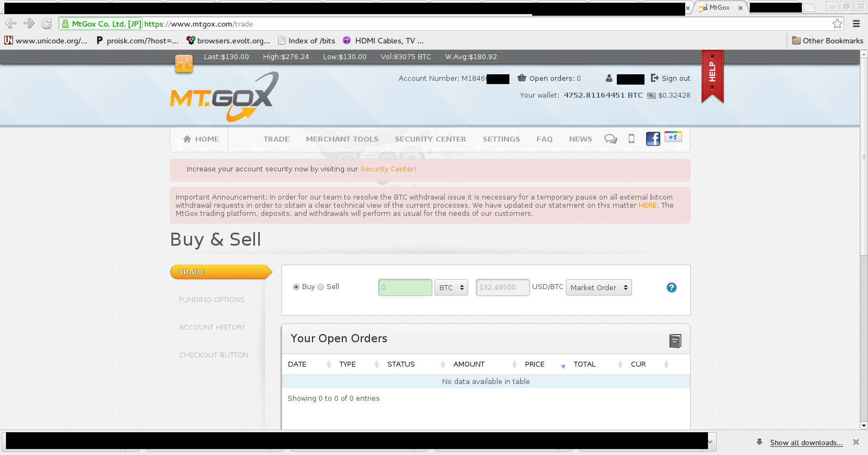868x455 pixels.
Task: Click the BTC amount input field
Action: (x=405, y=287)
